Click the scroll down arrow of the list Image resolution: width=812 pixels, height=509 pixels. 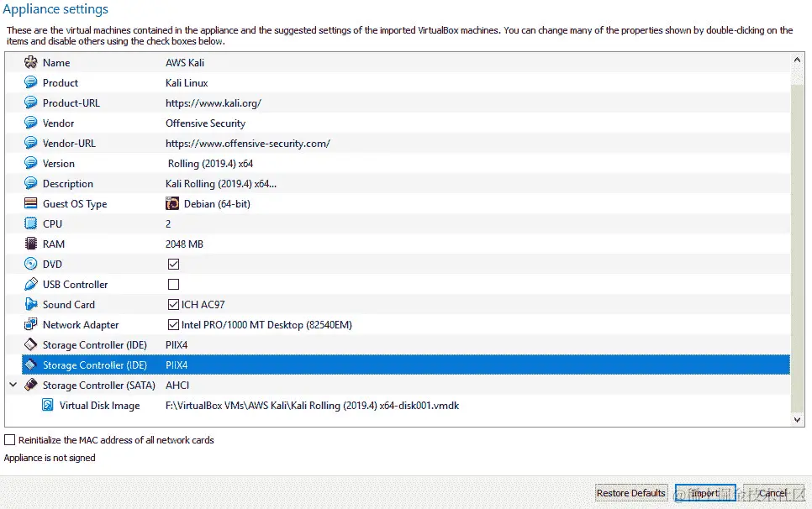[x=798, y=419]
